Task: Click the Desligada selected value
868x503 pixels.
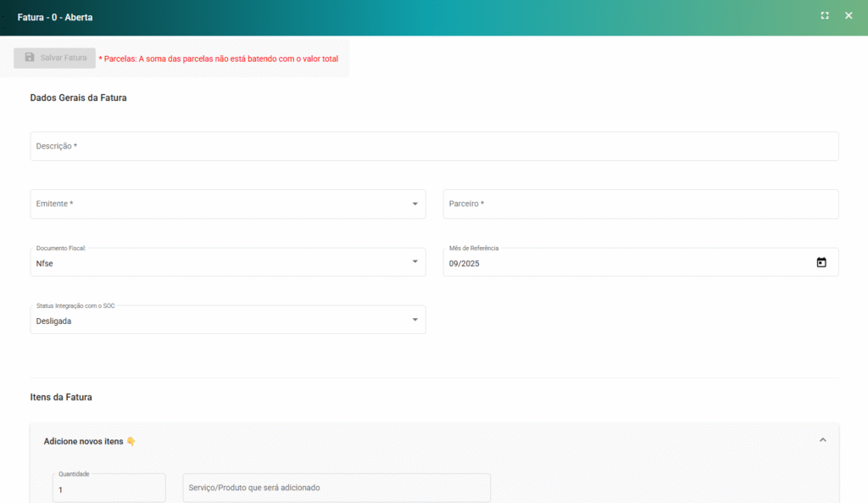Action: [x=53, y=321]
